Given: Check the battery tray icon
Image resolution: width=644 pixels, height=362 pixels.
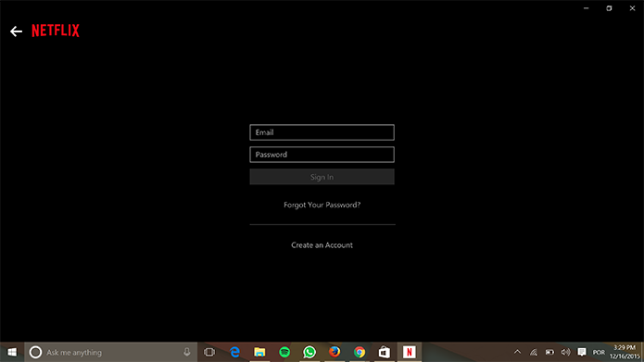Looking at the screenshot, I should coord(549,352).
